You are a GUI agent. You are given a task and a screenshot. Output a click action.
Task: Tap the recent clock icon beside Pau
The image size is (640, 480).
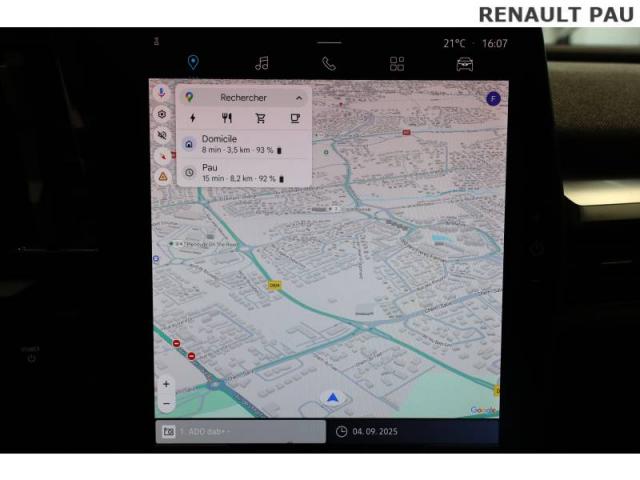click(x=189, y=173)
